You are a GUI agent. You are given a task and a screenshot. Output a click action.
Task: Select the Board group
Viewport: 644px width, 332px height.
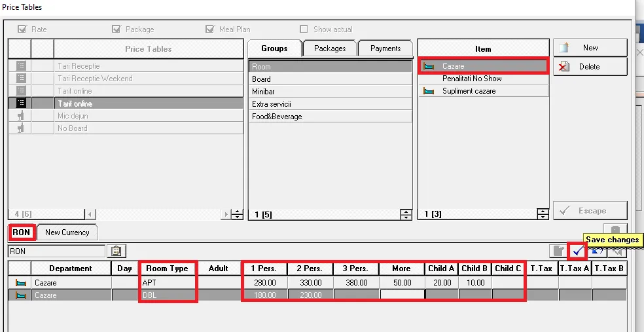(330, 79)
